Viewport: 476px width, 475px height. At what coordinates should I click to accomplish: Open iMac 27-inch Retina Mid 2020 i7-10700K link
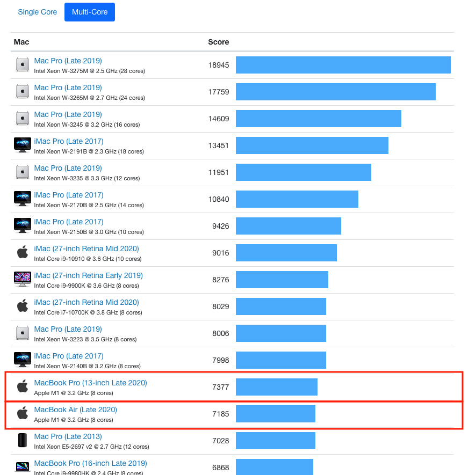click(86, 302)
